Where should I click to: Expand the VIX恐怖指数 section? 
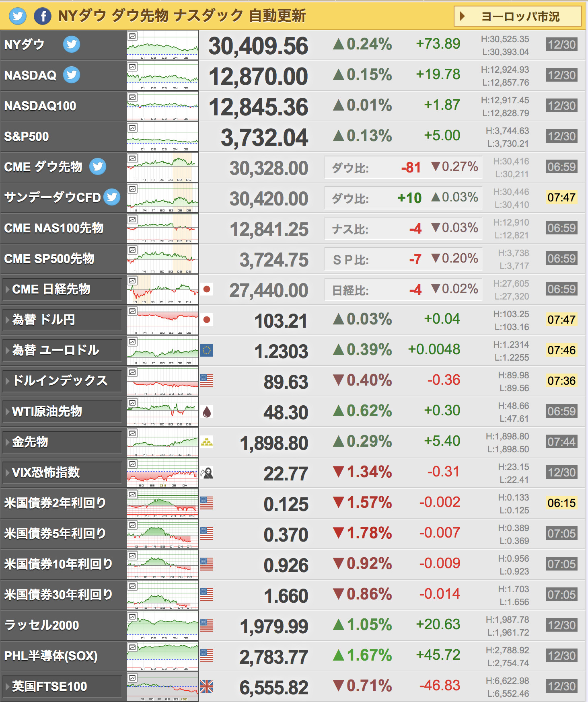(62, 472)
